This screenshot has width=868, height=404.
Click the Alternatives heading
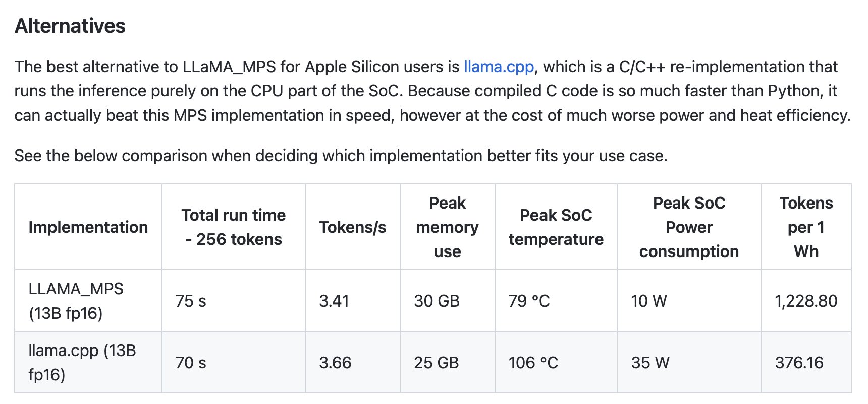point(70,26)
